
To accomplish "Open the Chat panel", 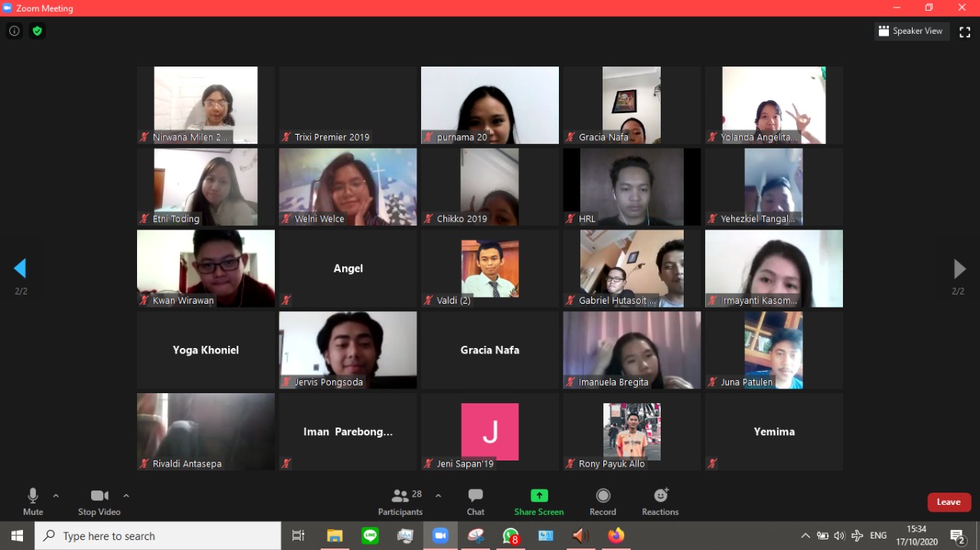I will pyautogui.click(x=475, y=502).
